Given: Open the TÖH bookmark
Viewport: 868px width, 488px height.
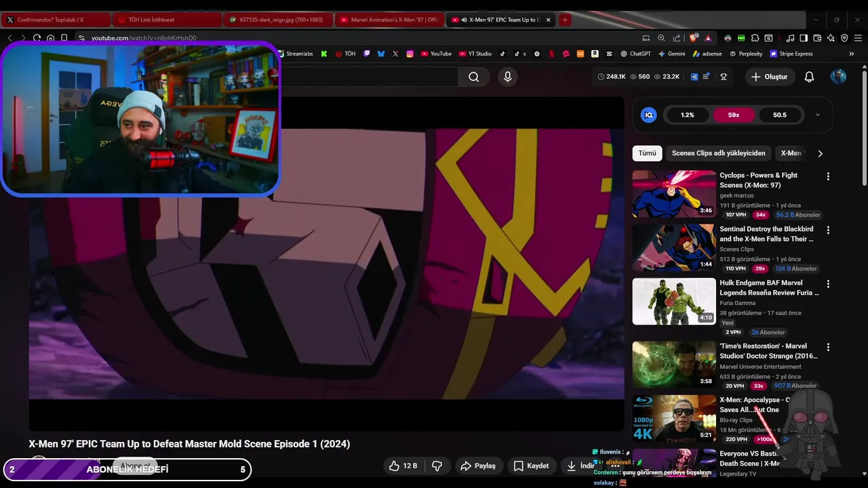Looking at the screenshot, I should [345, 54].
